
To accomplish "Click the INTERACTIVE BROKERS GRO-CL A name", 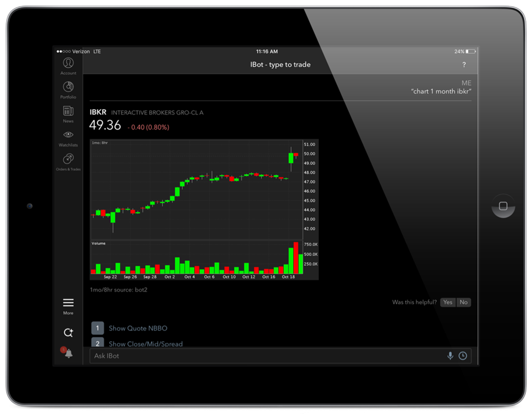I will 158,113.
